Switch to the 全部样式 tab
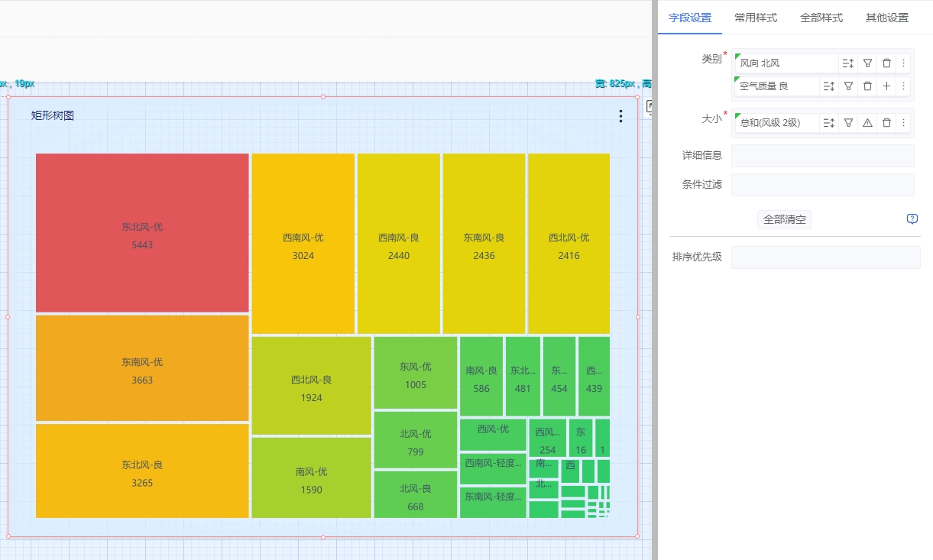The width and height of the screenshot is (933, 560). click(821, 18)
